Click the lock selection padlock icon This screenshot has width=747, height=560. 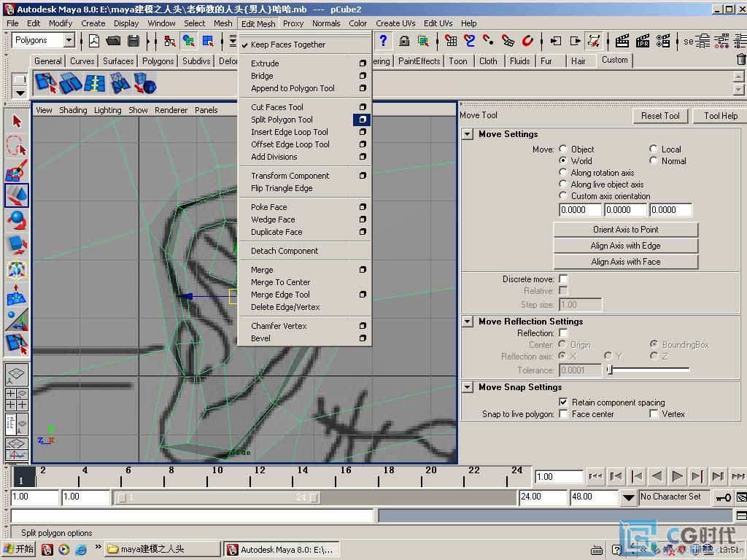[404, 41]
